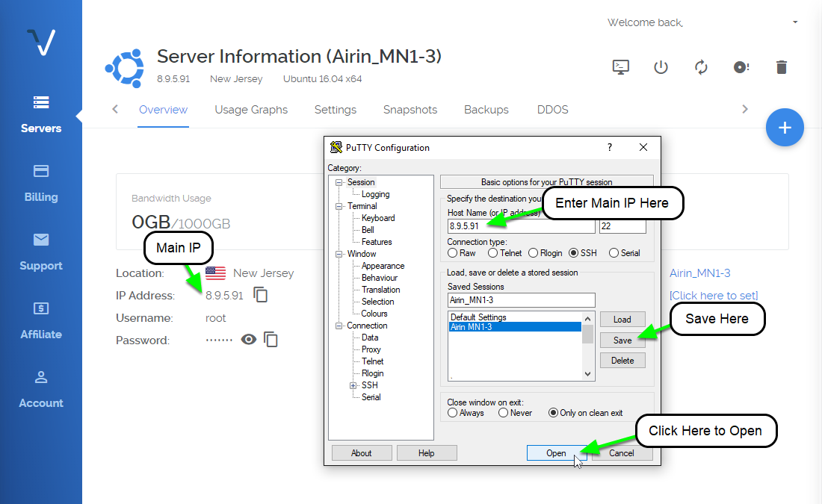Select Serial connection type

pos(614,253)
